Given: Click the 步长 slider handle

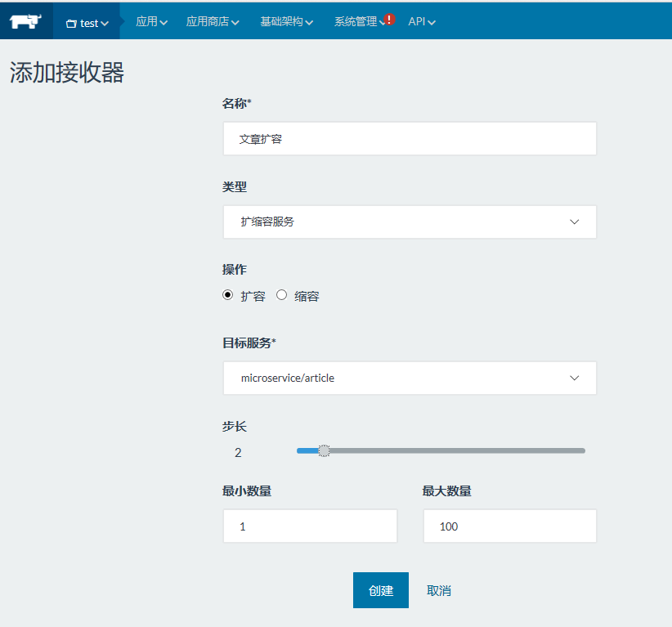Looking at the screenshot, I should (325, 450).
